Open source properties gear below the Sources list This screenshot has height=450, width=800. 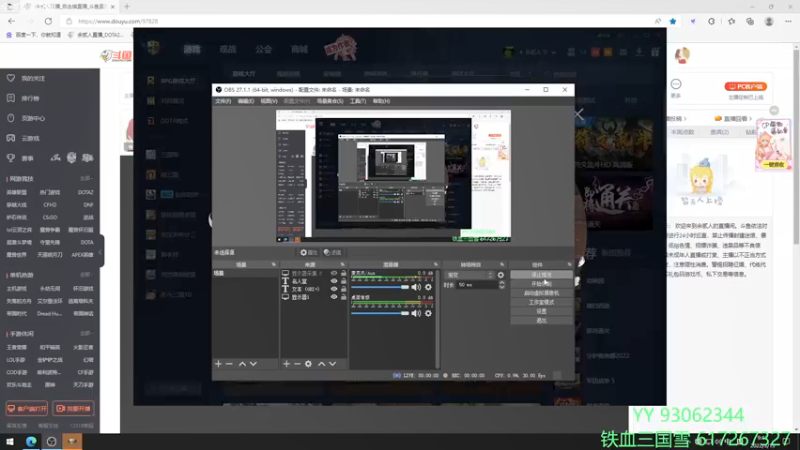(x=308, y=364)
